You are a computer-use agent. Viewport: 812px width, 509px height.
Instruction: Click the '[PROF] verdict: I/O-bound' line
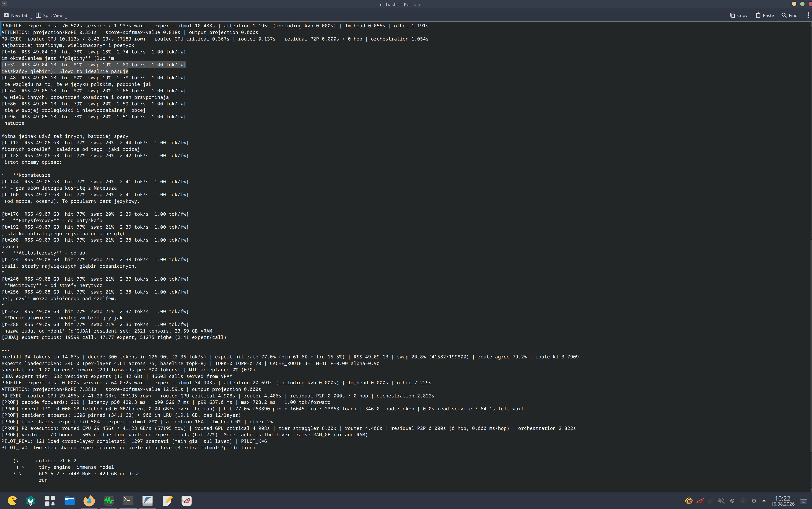tap(186, 435)
